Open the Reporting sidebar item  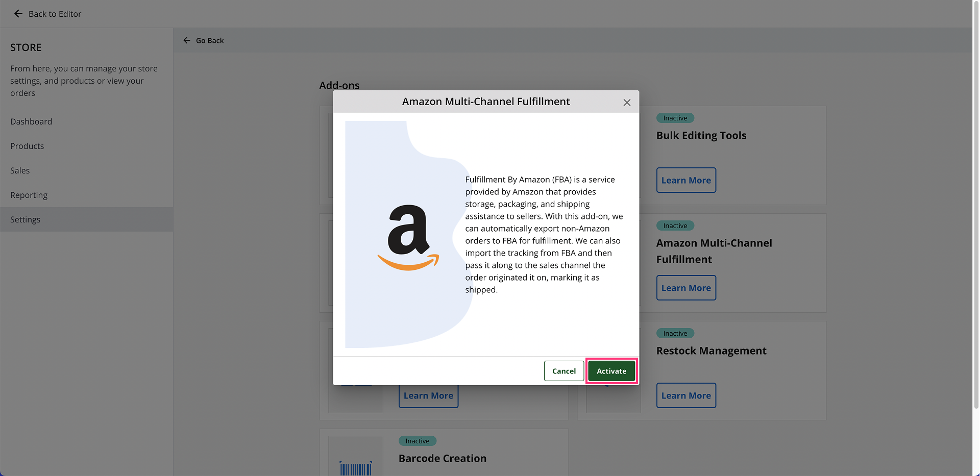coord(86,195)
